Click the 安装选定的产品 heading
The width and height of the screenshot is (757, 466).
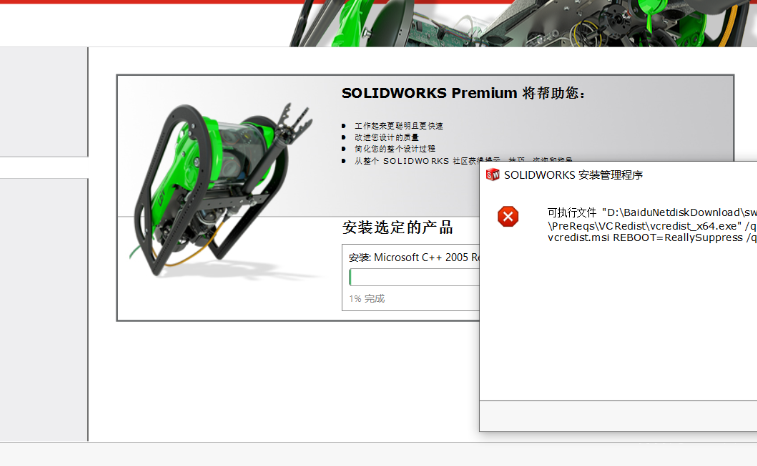[397, 227]
